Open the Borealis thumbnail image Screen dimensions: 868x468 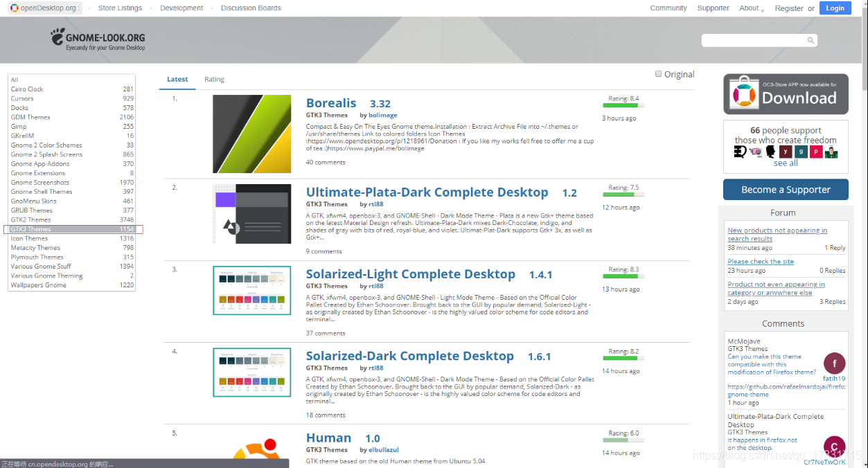[x=252, y=134]
